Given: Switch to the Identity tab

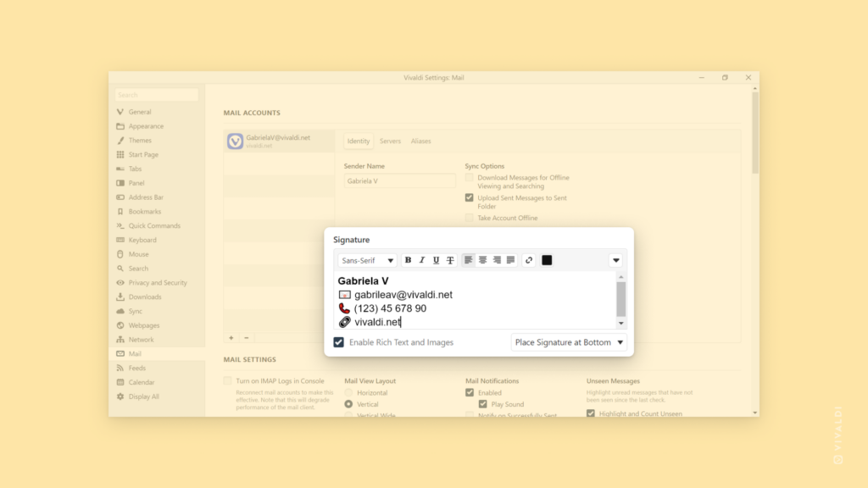Looking at the screenshot, I should pyautogui.click(x=359, y=141).
